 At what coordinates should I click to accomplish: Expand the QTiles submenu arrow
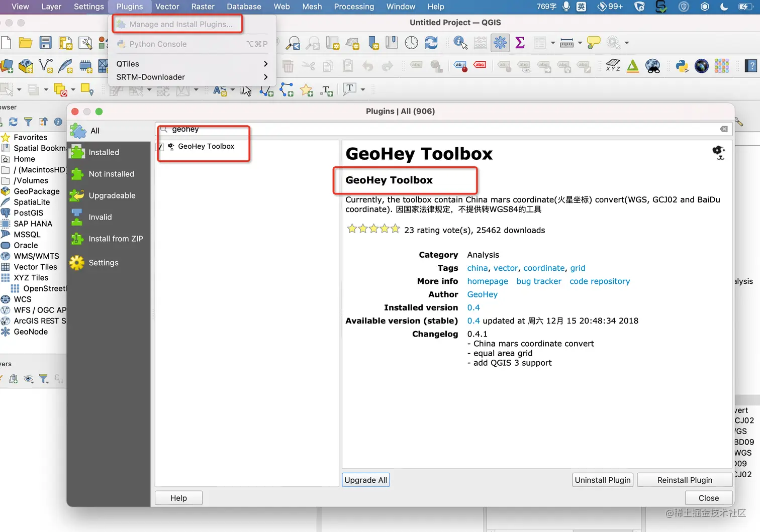[x=266, y=64]
